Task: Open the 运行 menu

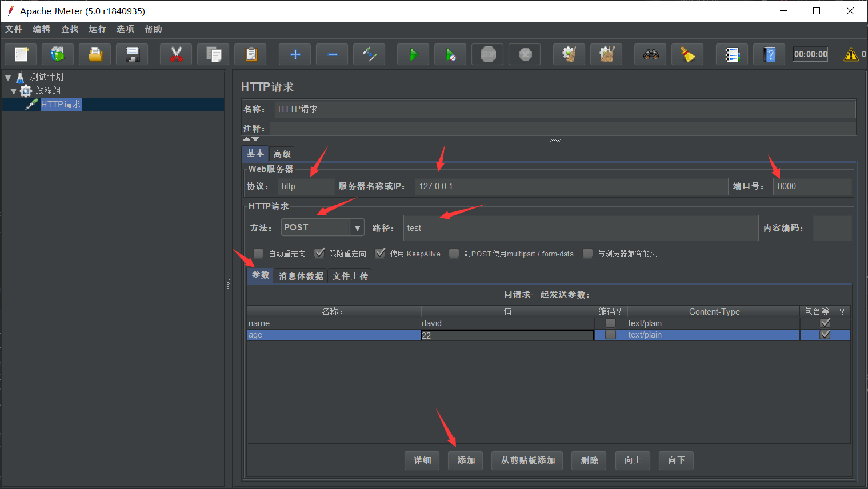Action: (x=98, y=29)
